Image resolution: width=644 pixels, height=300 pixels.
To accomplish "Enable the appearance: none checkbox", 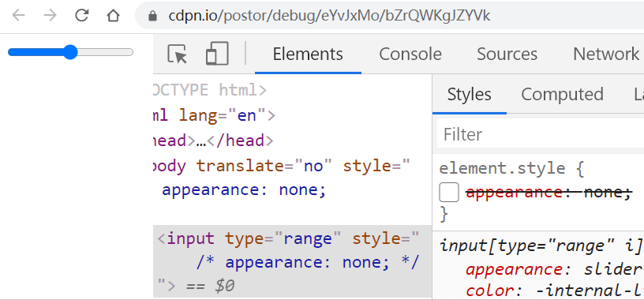I will click(x=449, y=193).
